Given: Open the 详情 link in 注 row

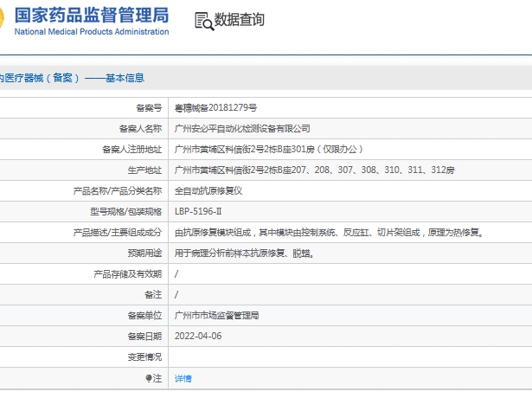Looking at the screenshot, I should click(183, 378).
